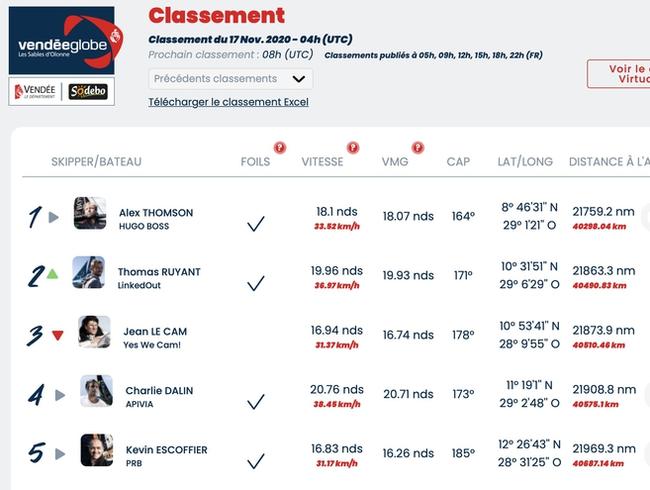Image resolution: width=650 pixels, height=490 pixels.
Task: Open Charlie DALIN's skipper photo
Action: (96, 391)
